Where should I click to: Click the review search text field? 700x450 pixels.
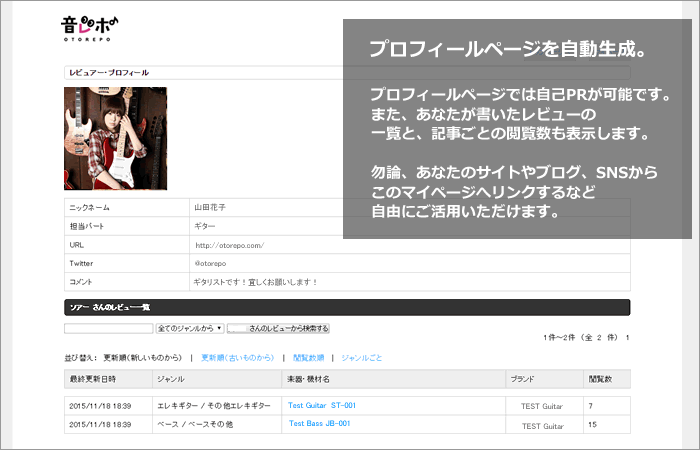[108, 328]
